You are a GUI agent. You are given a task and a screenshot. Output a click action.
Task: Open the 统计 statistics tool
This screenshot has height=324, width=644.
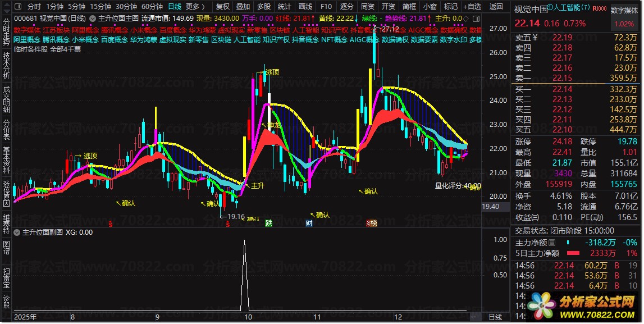click(284, 7)
